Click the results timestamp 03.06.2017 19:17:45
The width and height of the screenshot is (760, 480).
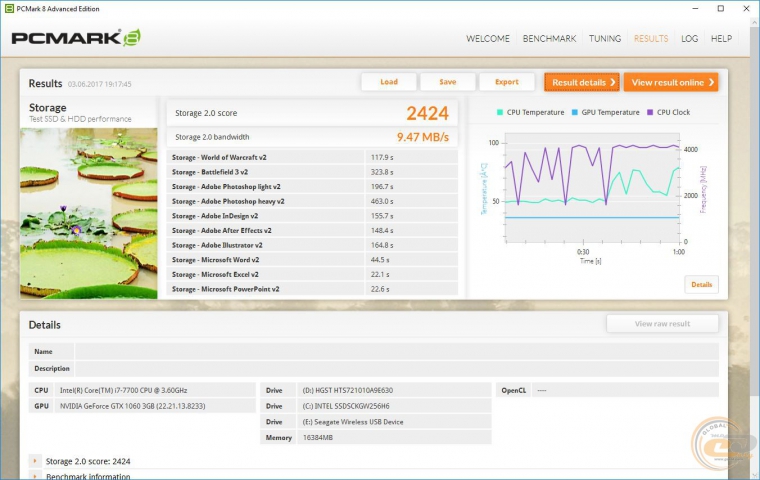[99, 84]
